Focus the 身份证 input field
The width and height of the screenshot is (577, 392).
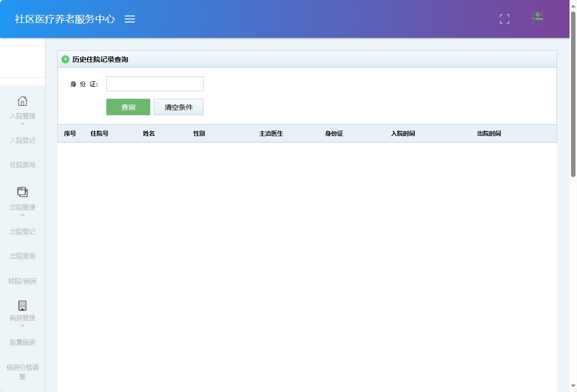pos(155,84)
